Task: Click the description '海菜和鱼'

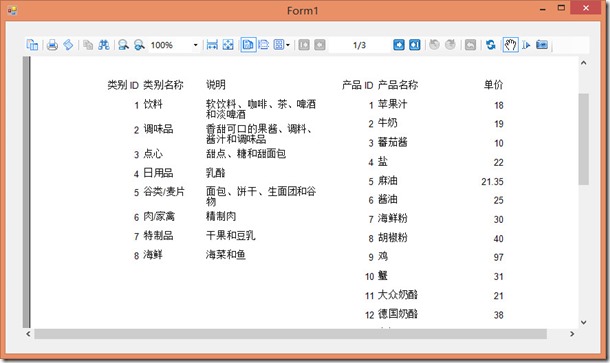Action: (226, 255)
